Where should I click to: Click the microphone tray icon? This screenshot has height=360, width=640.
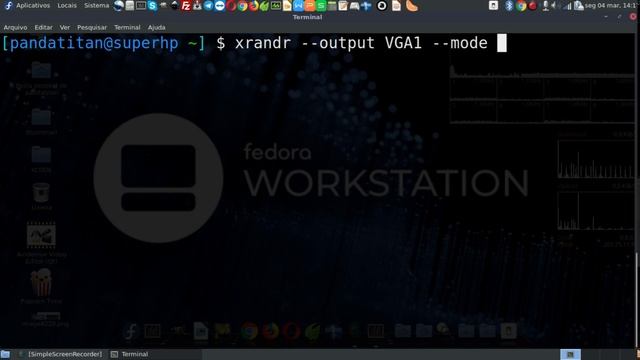tap(545, 6)
